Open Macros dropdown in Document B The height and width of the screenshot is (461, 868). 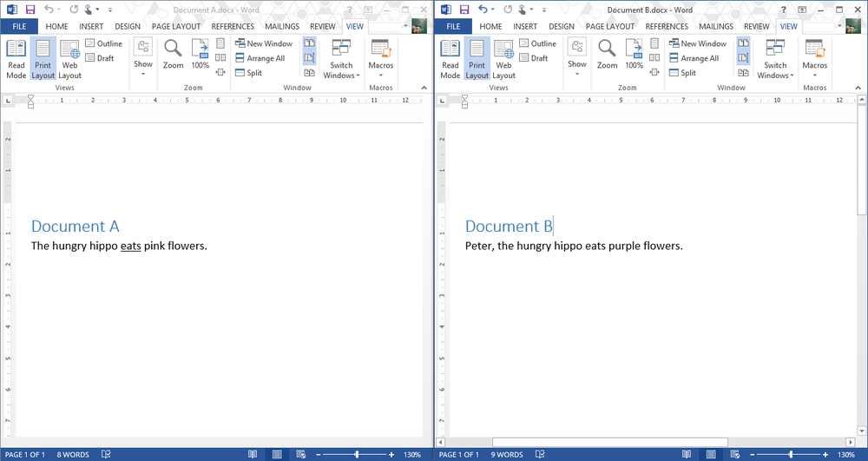pos(815,59)
